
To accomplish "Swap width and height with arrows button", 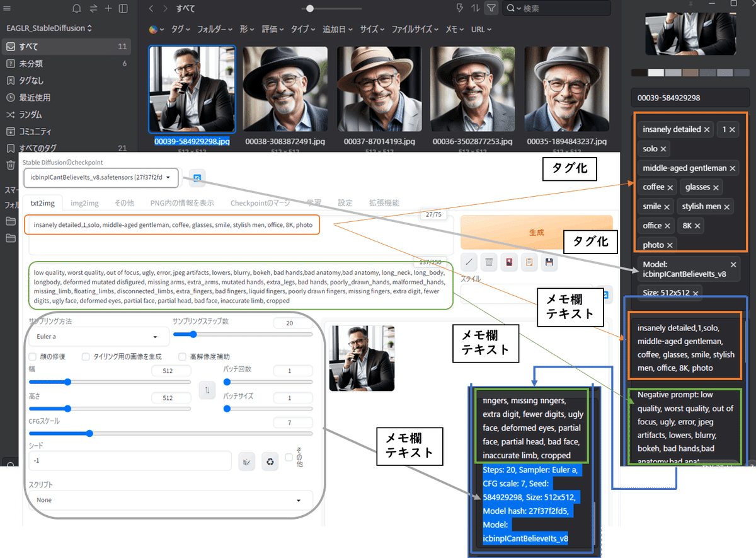I will coord(207,390).
